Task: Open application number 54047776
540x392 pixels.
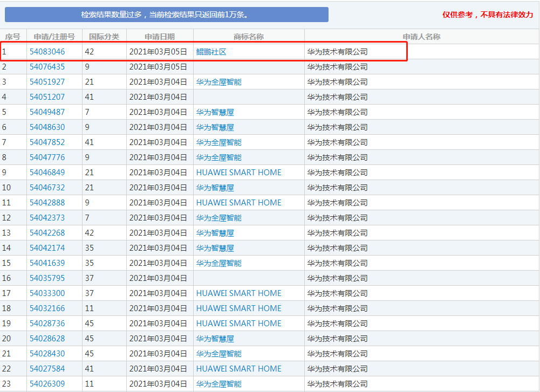Action: 47,157
